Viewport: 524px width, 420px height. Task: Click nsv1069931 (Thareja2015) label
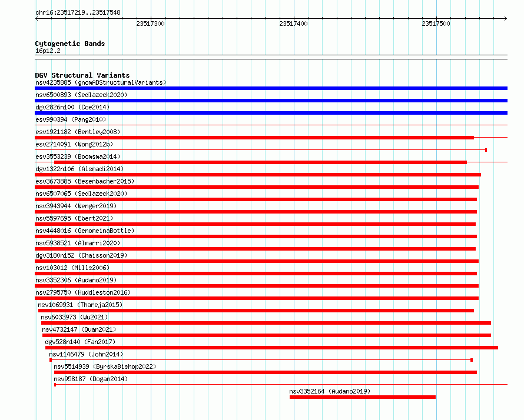(x=80, y=305)
